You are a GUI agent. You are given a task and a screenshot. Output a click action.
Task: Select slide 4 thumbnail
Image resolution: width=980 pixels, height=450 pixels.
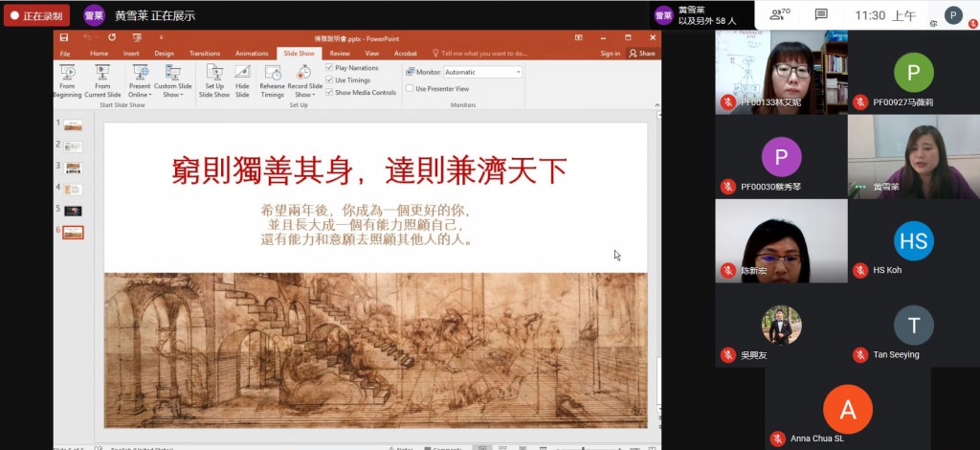pos(73,190)
